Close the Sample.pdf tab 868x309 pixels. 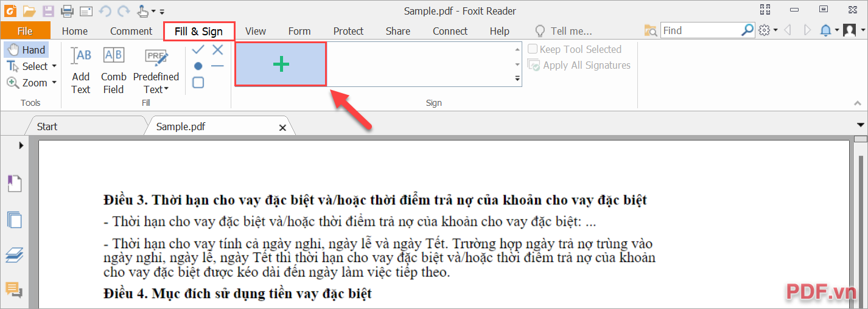pyautogui.click(x=282, y=128)
